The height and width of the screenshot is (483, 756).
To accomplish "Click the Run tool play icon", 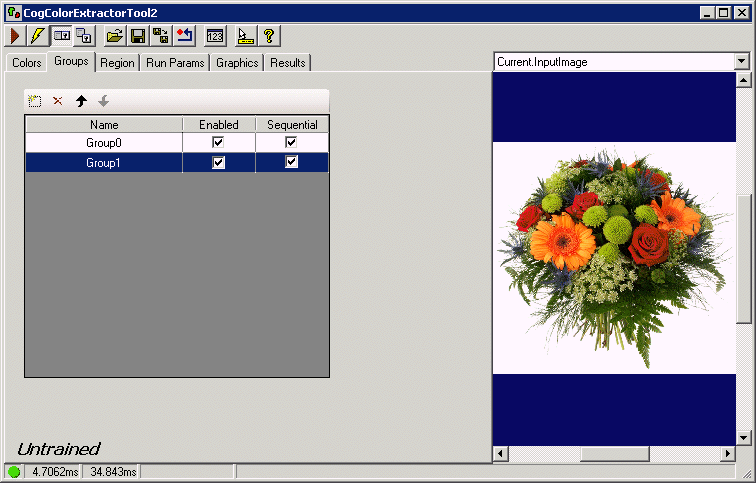I will pos(15,36).
